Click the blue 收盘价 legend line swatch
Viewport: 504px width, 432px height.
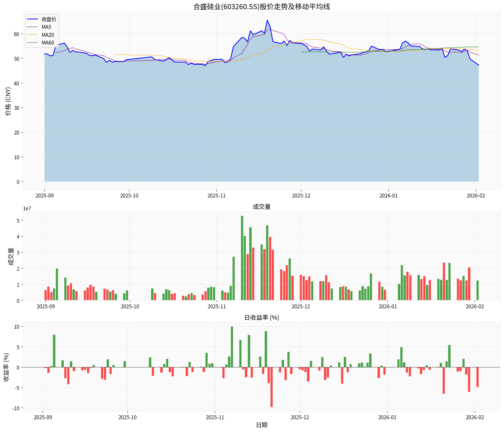(32, 19)
